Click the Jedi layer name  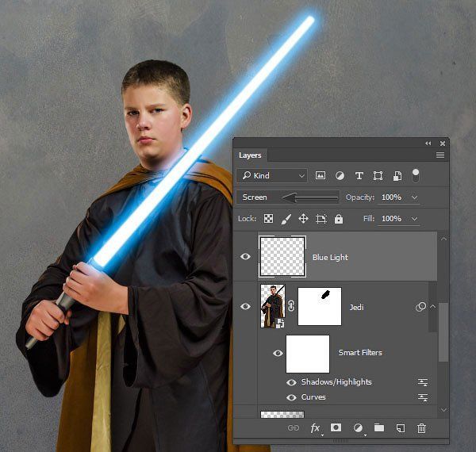tap(356, 308)
